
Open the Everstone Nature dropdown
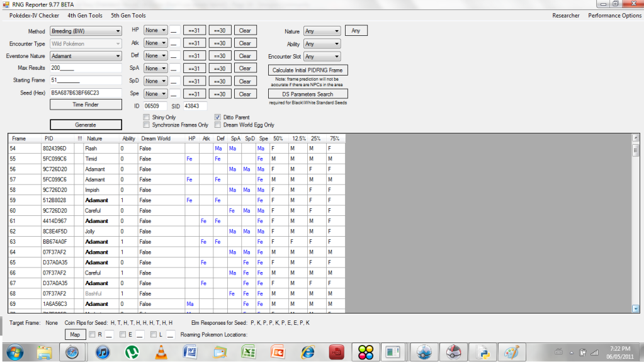pyautogui.click(x=86, y=56)
